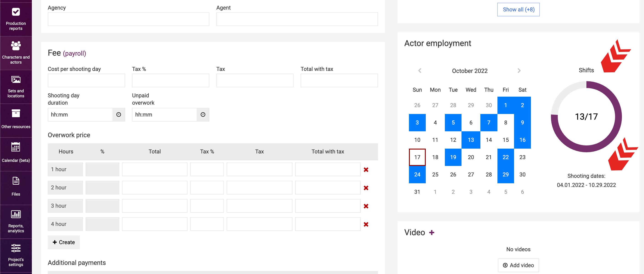Click Tax field in 3 hour row
Image resolution: width=644 pixels, height=274 pixels.
coord(259,206)
